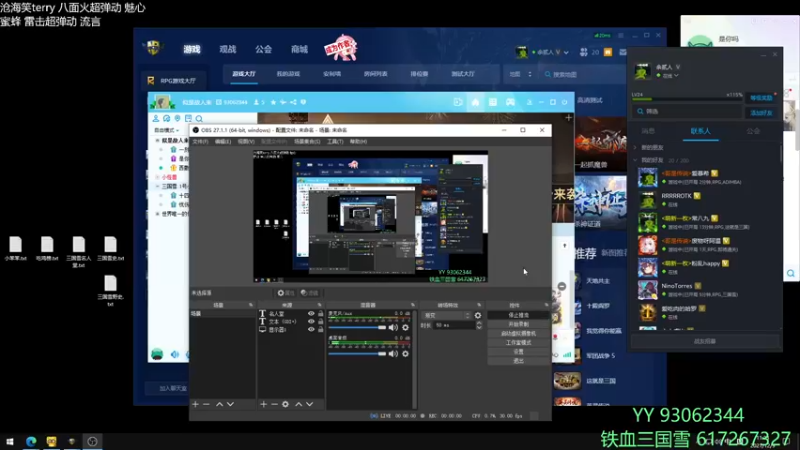Viewport: 800px width, 450px height.
Task: Click the 工作室模式 button in OBS controls
Action: click(x=518, y=343)
